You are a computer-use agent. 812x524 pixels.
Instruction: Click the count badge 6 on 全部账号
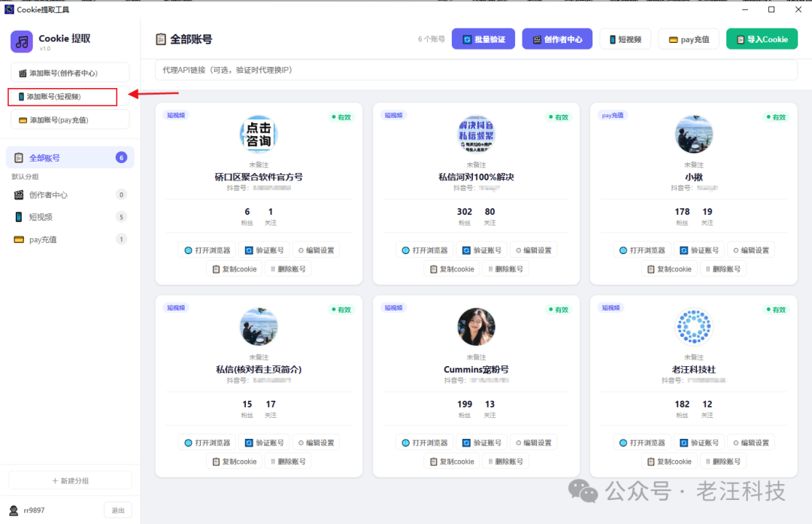pos(121,157)
